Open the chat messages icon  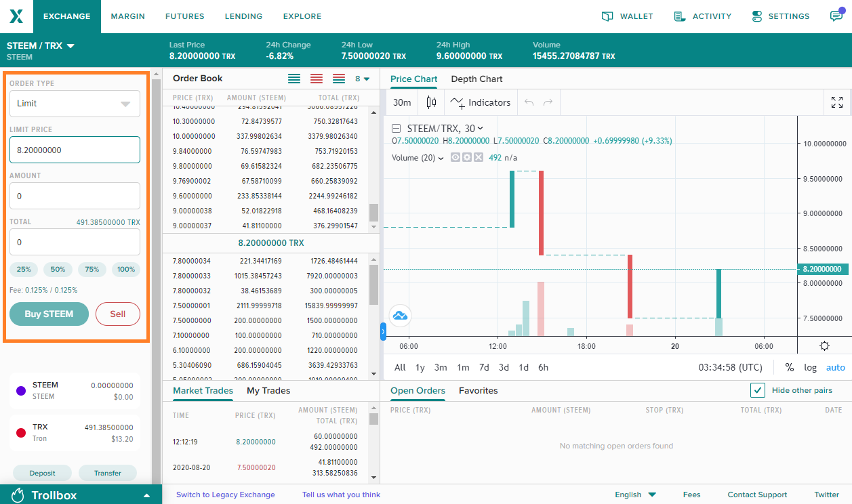tap(836, 16)
